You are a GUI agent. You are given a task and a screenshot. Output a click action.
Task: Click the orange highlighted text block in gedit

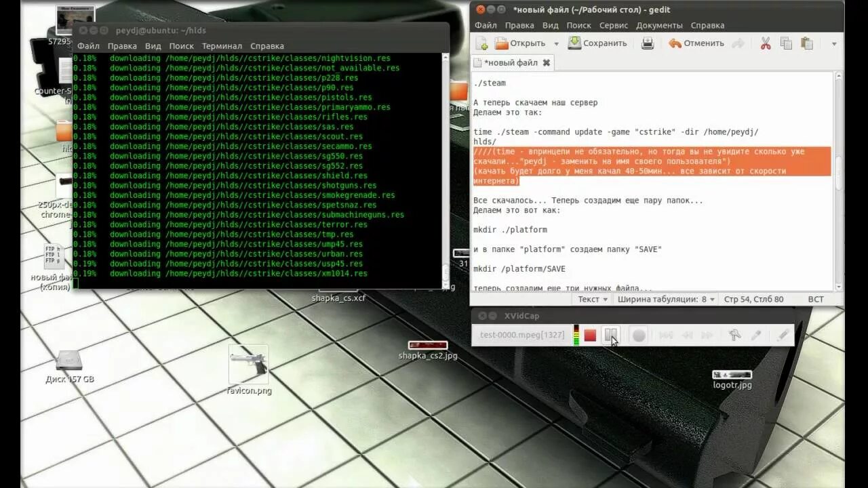click(652, 166)
